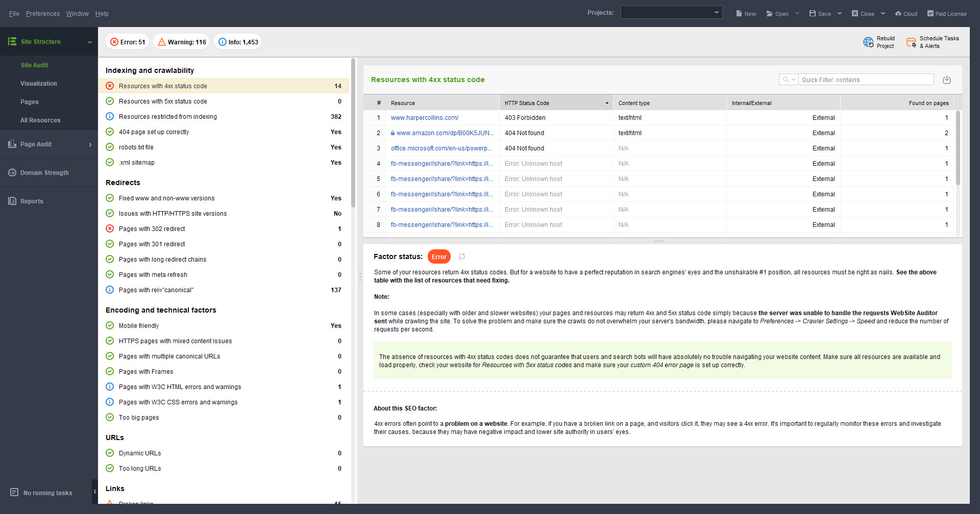980x514 pixels.
Task: Open Schedule Tasks & Alerts icon
Action: click(911, 42)
